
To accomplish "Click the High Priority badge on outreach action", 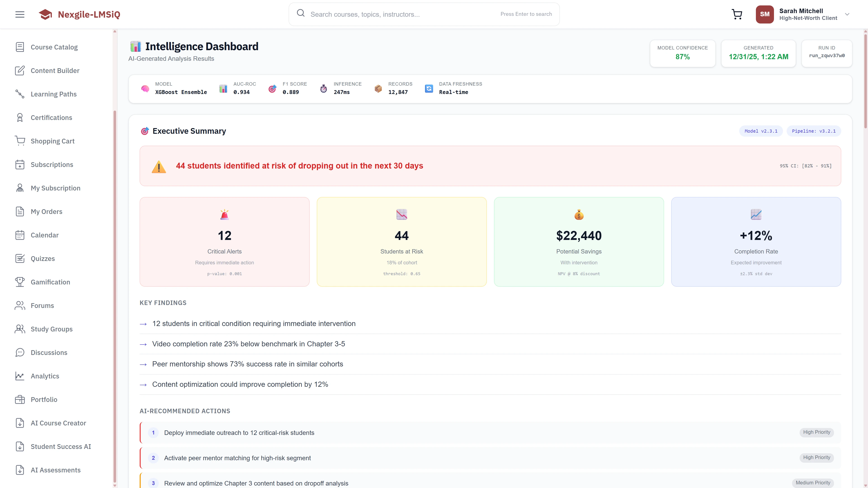I will point(816,432).
